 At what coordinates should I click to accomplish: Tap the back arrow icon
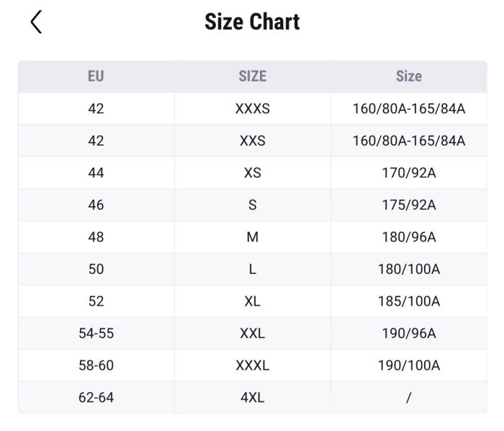point(37,22)
